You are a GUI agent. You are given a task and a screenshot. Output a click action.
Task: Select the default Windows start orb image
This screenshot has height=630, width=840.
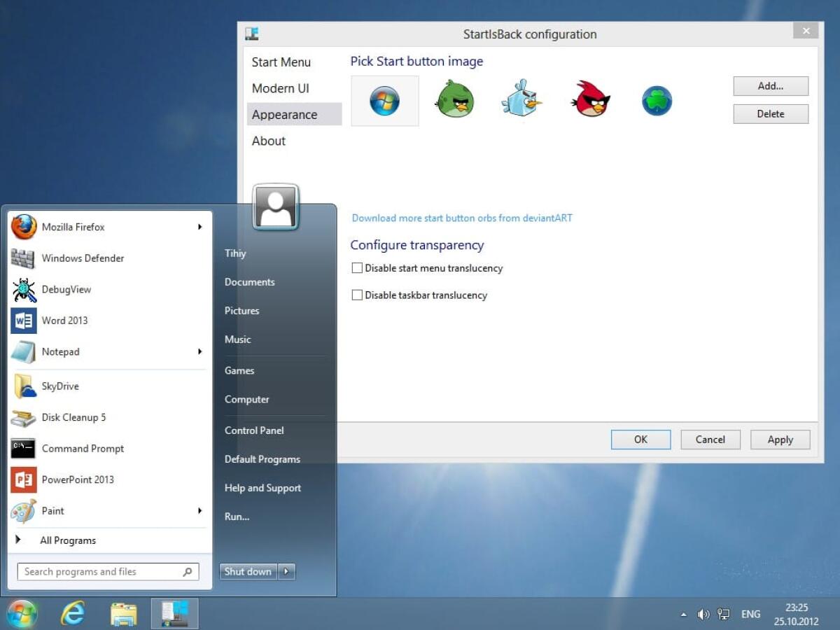[x=384, y=99]
